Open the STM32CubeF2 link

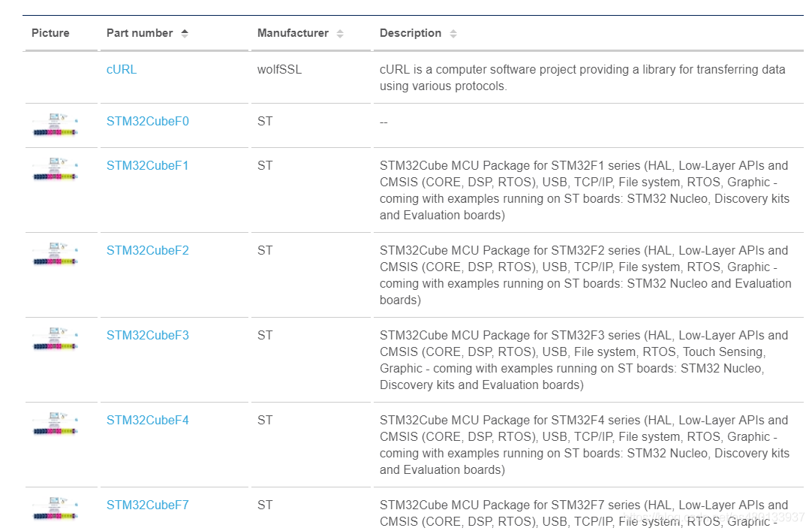(x=148, y=251)
